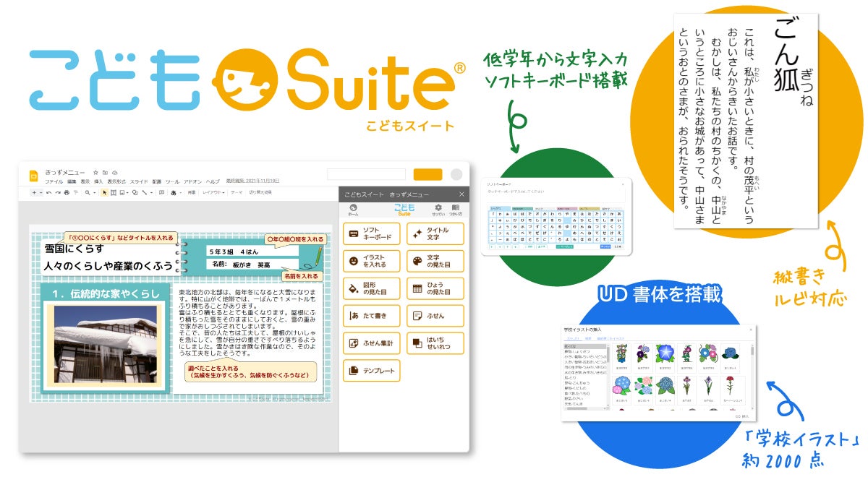
Task: Star the きっずメニュー document
Action: (x=95, y=173)
